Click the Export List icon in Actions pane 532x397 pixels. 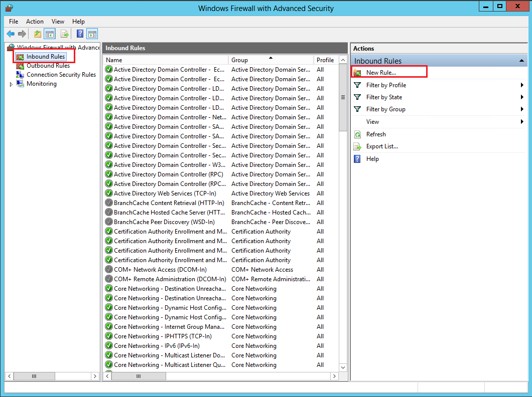pos(357,147)
